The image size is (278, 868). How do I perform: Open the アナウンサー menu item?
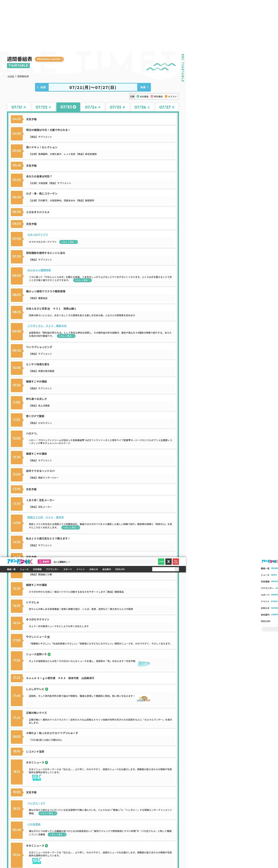coord(52,569)
